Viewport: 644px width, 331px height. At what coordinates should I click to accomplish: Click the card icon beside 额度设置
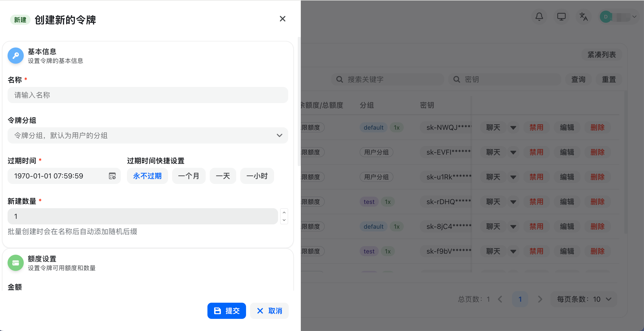point(16,263)
